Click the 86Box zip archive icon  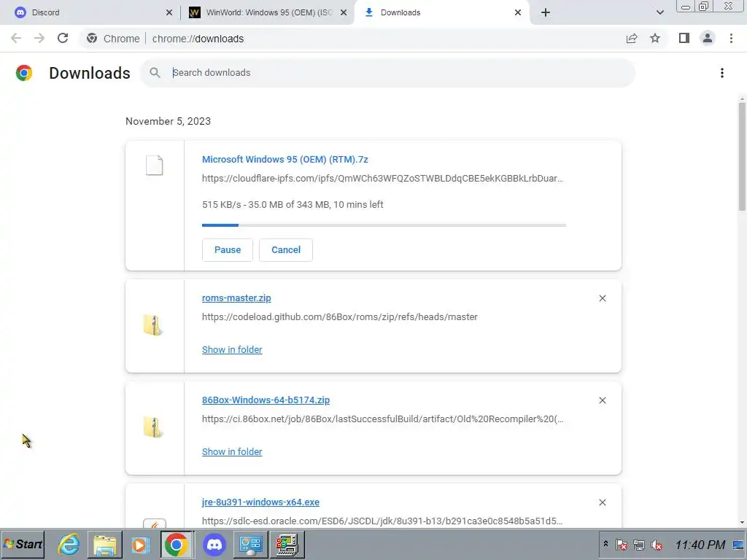153,427
